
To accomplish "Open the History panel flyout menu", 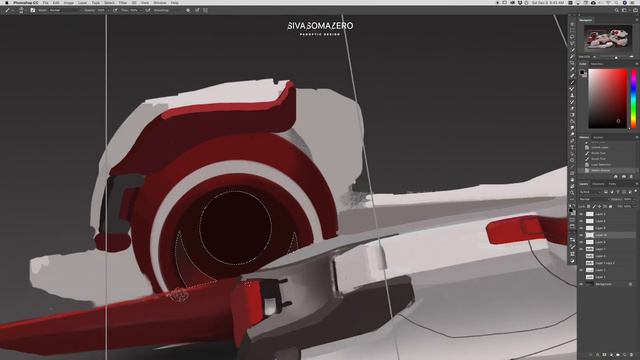I will tap(636, 137).
